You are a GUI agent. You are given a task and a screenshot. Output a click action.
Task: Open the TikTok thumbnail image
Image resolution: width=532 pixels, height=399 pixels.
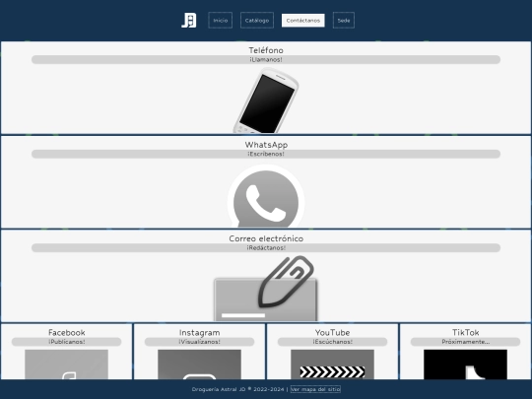pyautogui.click(x=465, y=365)
